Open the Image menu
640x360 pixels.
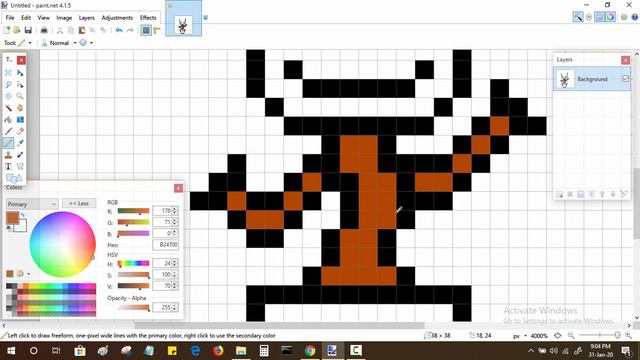tap(64, 18)
